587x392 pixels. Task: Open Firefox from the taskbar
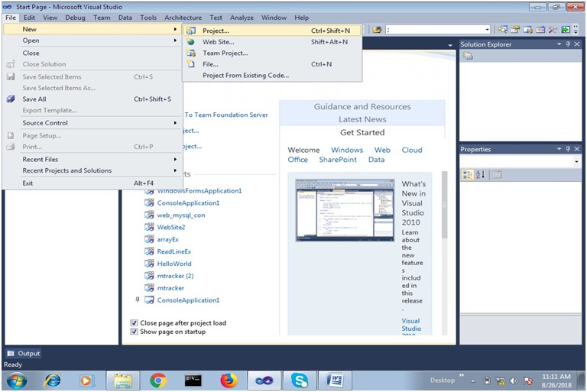(x=229, y=381)
